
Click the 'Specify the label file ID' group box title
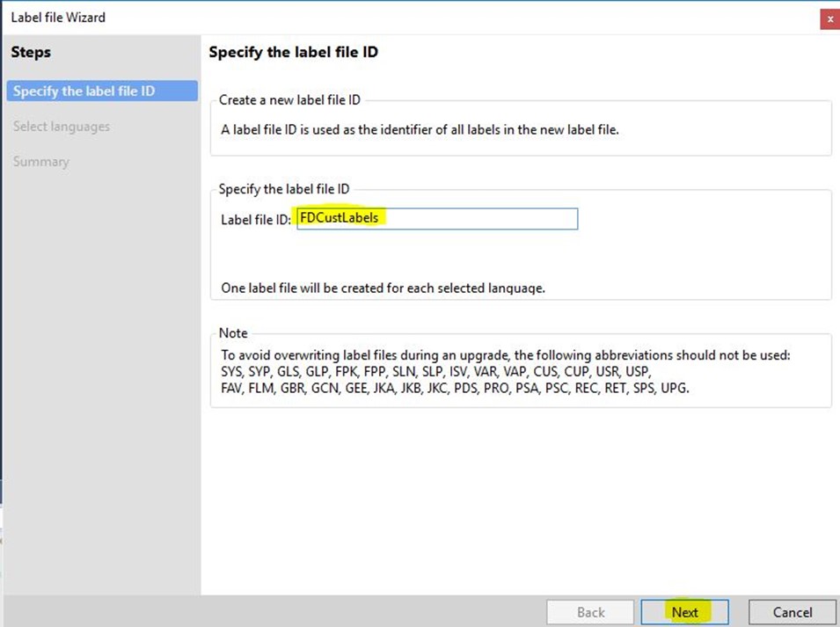click(283, 189)
